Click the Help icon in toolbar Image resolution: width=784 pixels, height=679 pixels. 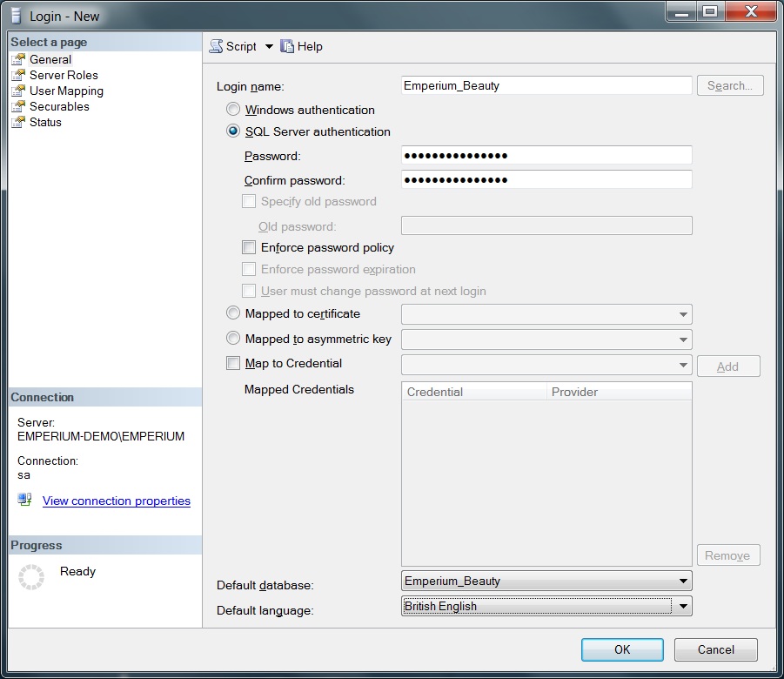coord(287,47)
